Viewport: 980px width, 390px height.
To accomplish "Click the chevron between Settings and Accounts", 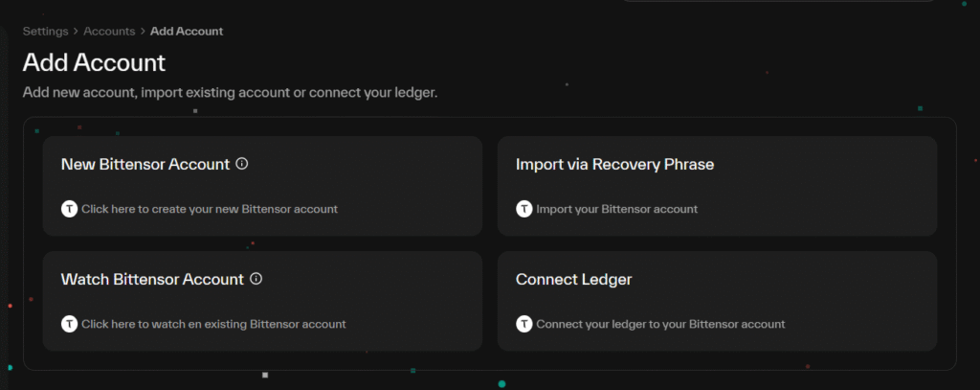I will pyautogui.click(x=76, y=32).
